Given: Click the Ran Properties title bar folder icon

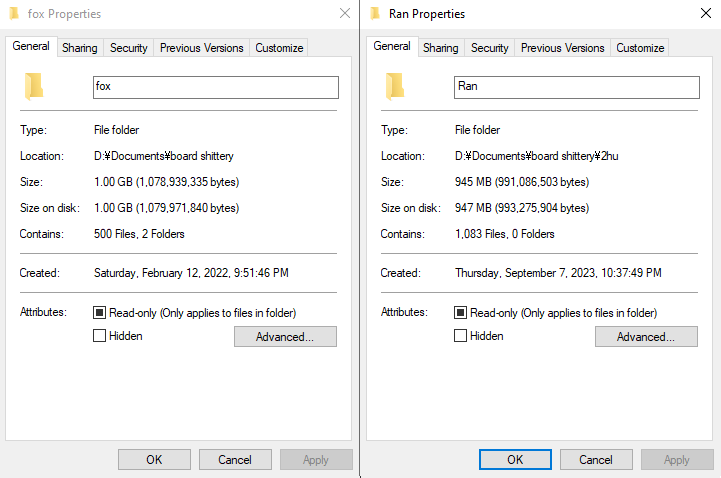Looking at the screenshot, I should pyautogui.click(x=375, y=13).
